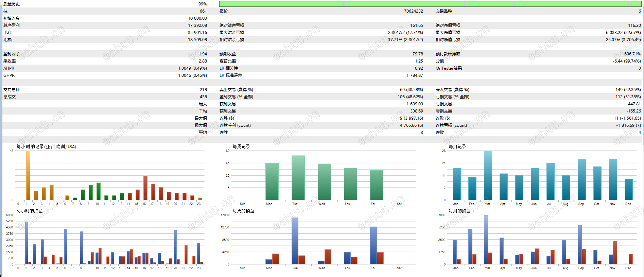Select the 预付款维持率 value 696.71%
The height and width of the screenshot is (277, 644).
(632, 54)
